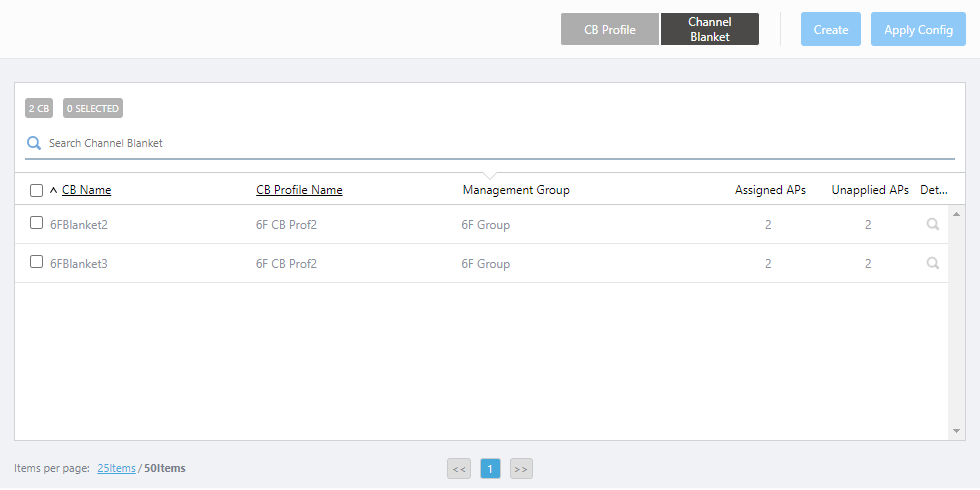Viewport: 980px width, 490px height.
Task: Click the search magnifier icon
Action: coord(34,143)
